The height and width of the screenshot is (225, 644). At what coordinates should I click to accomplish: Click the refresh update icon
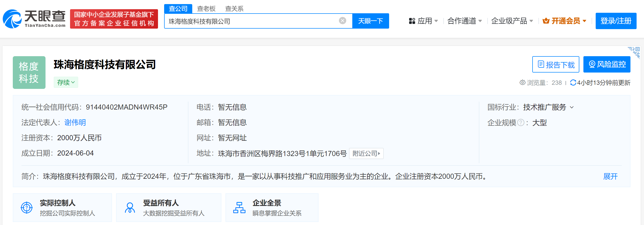(x=573, y=82)
